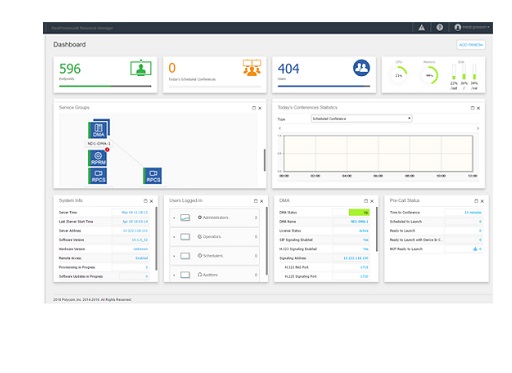
Task: Click the Hardware Version Unknown value
Action: coord(141,249)
